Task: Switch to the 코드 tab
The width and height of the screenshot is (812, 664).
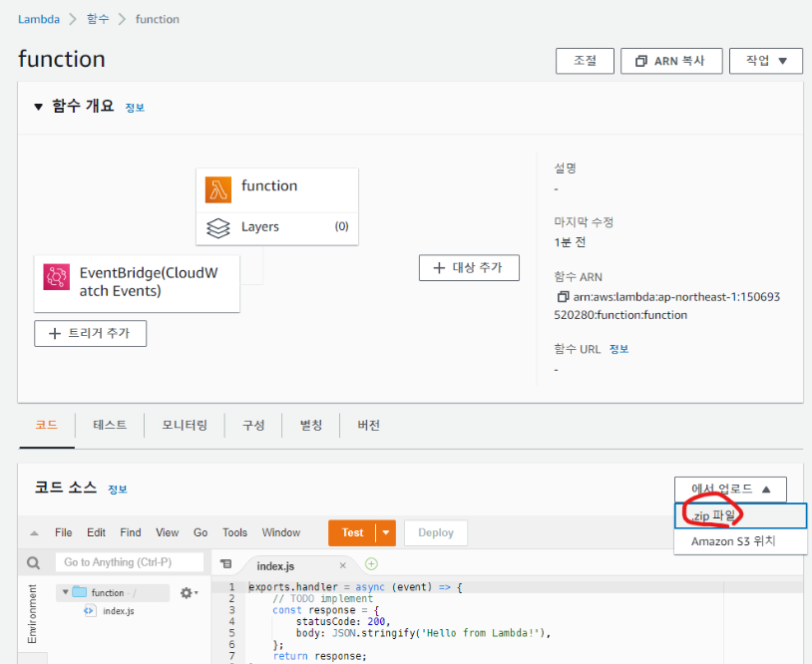Action: tap(47, 426)
